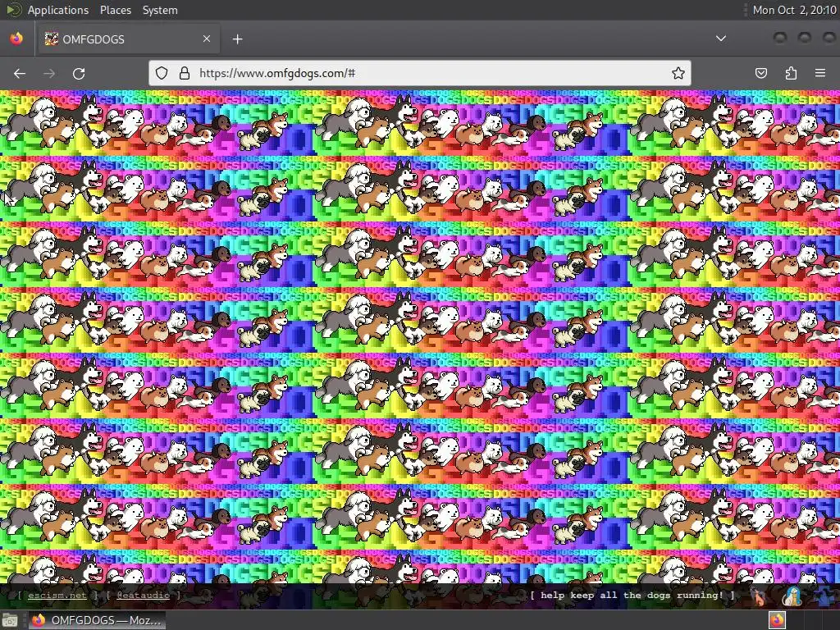The width and height of the screenshot is (840, 630).
Task: Select OMFGDOGS Mozilla taskbar window button
Action: (x=97, y=620)
